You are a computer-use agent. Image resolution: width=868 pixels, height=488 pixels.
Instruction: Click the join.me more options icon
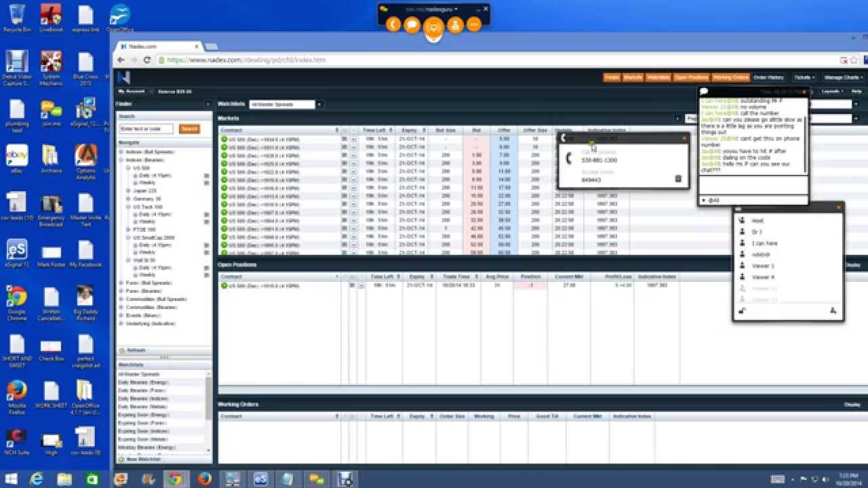[x=474, y=25]
